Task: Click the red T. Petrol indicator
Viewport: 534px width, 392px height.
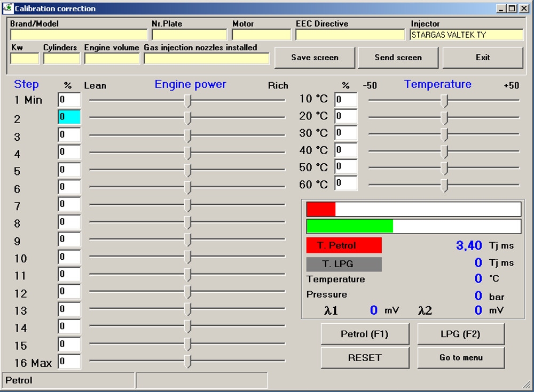Action: (x=344, y=245)
